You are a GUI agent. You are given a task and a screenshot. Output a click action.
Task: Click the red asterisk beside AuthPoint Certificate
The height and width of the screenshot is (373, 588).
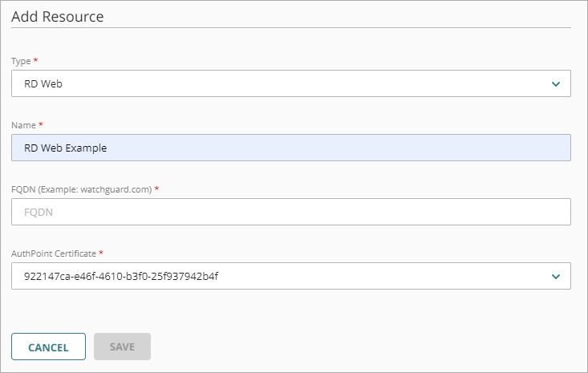(x=101, y=253)
